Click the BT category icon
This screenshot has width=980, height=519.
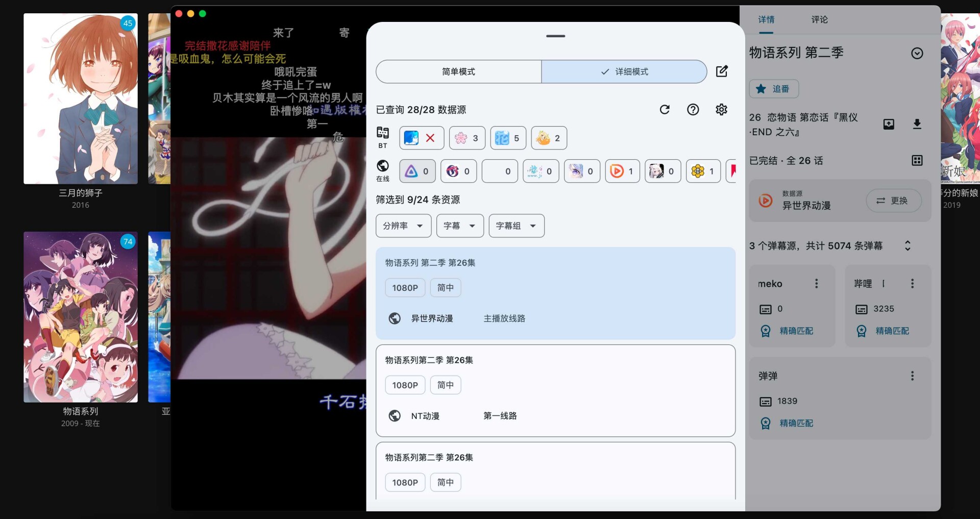click(383, 137)
